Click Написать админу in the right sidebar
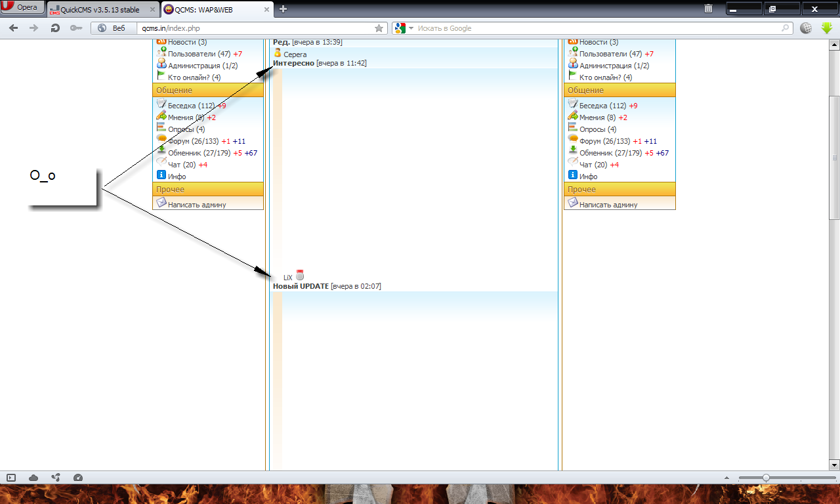This screenshot has height=504, width=840. (608, 205)
